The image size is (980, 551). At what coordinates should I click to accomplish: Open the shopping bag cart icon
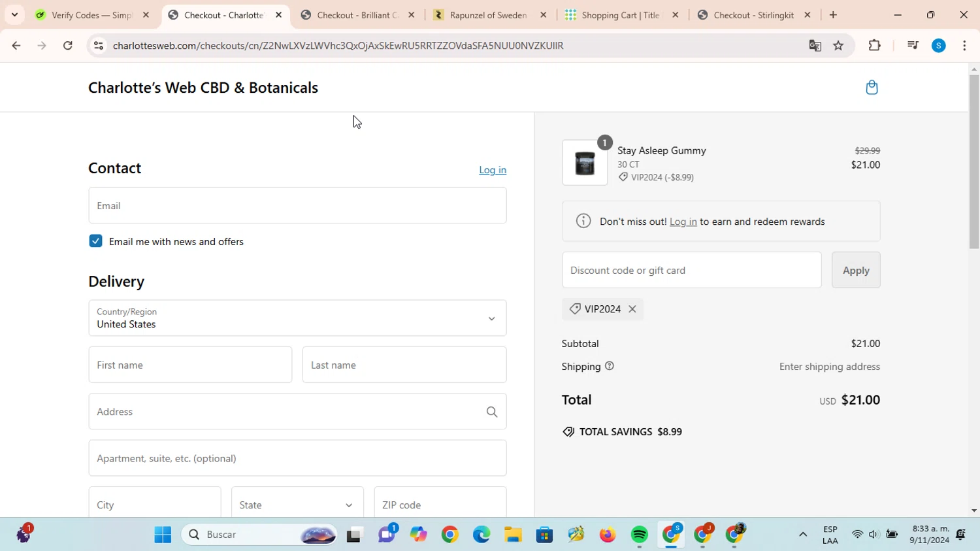point(872,88)
